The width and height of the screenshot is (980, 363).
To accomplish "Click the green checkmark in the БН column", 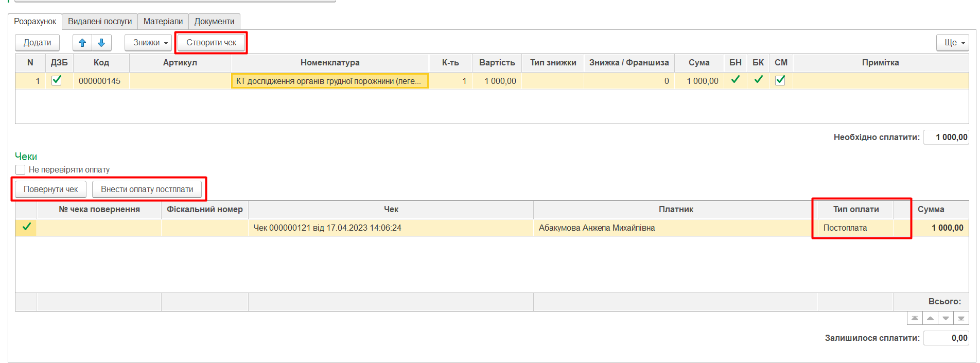I will click(x=735, y=80).
